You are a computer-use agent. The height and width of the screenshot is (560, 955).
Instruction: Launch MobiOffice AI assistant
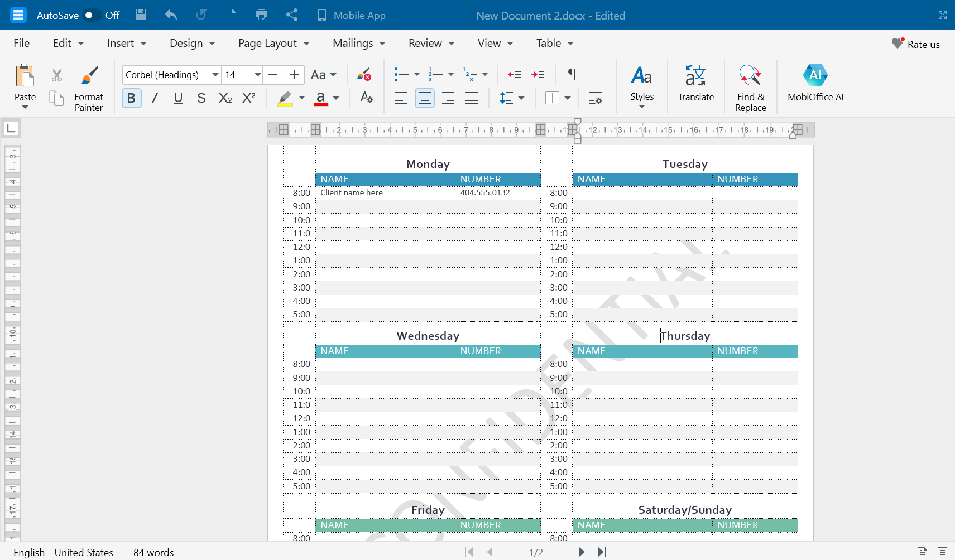coord(815,75)
